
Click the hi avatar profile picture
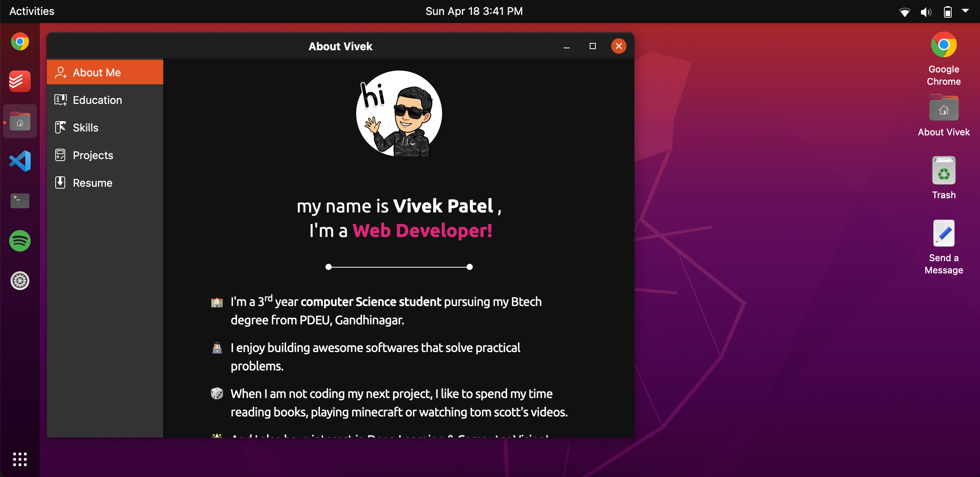(399, 113)
